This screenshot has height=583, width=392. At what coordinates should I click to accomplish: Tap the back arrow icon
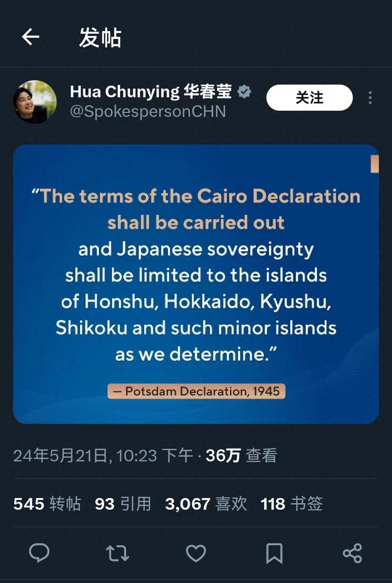click(30, 37)
